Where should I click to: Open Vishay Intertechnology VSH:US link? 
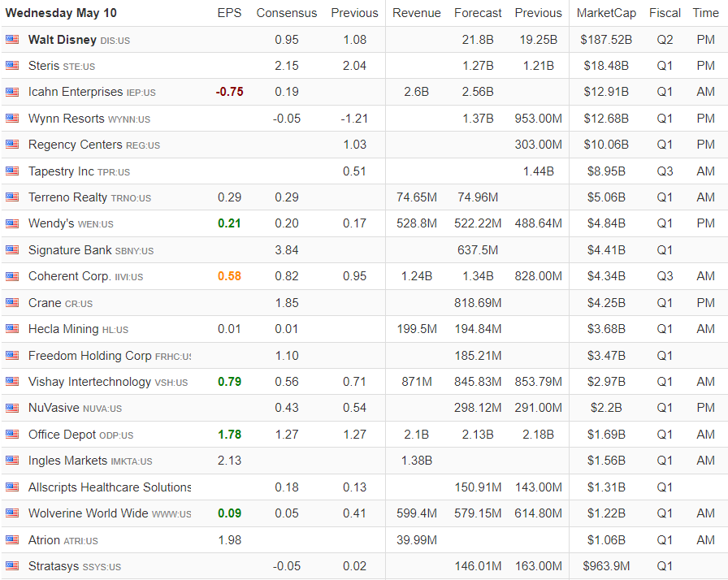tap(108, 382)
